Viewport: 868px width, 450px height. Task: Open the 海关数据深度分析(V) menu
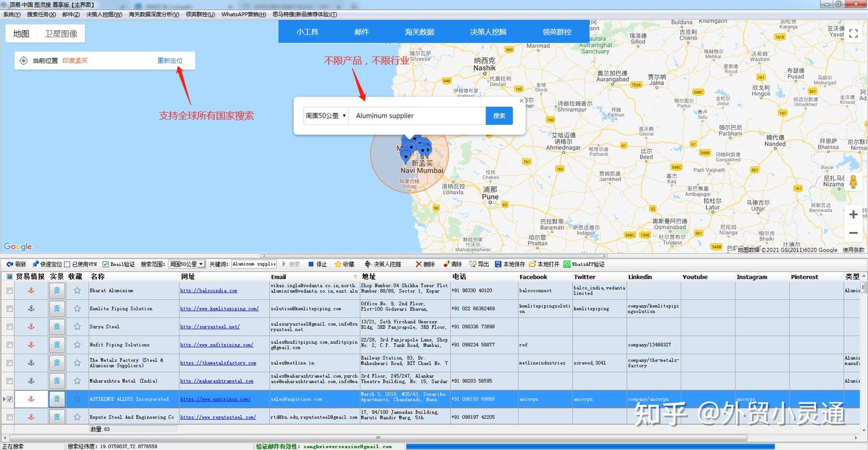point(154,14)
